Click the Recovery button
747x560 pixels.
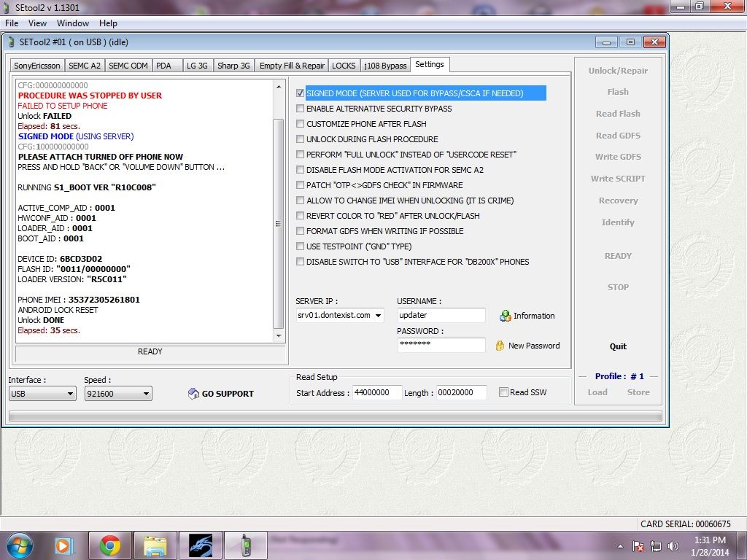618,201
